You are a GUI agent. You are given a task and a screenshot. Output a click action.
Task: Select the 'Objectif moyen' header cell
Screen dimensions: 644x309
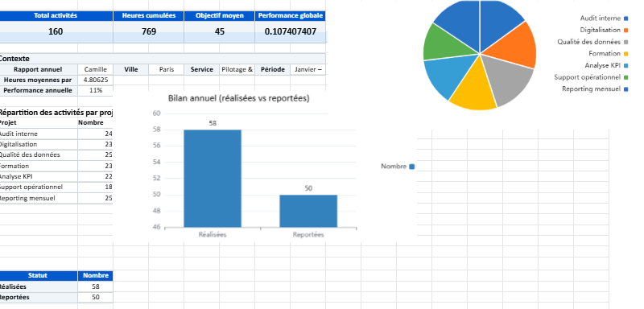219,16
